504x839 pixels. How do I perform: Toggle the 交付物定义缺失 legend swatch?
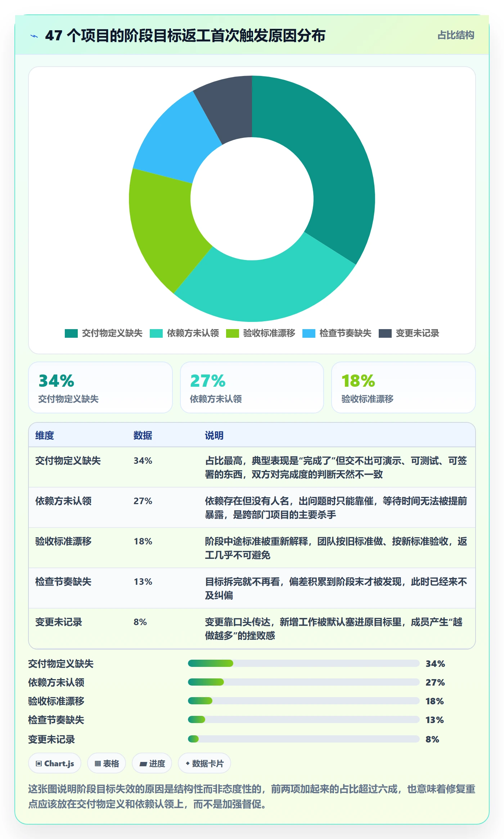(x=71, y=333)
